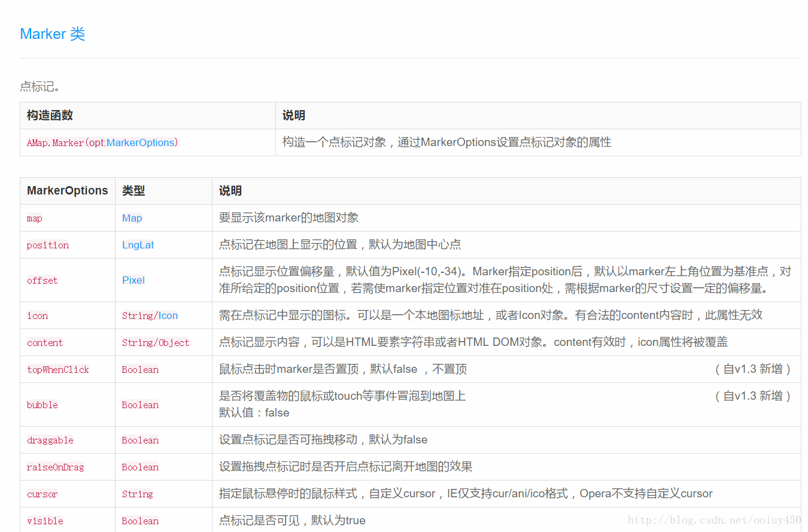Click the description "设置点标记是否可拖拽移动，默认为false"

[323, 440]
